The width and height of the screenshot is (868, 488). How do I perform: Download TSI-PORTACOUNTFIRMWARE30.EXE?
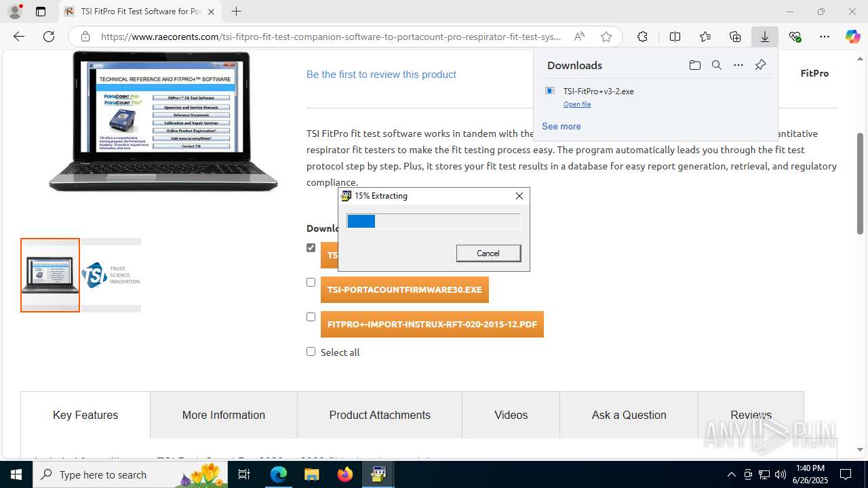[404, 289]
